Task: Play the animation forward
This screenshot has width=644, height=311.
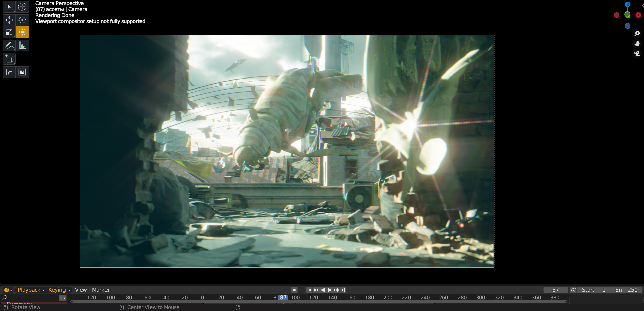Action: tap(330, 290)
